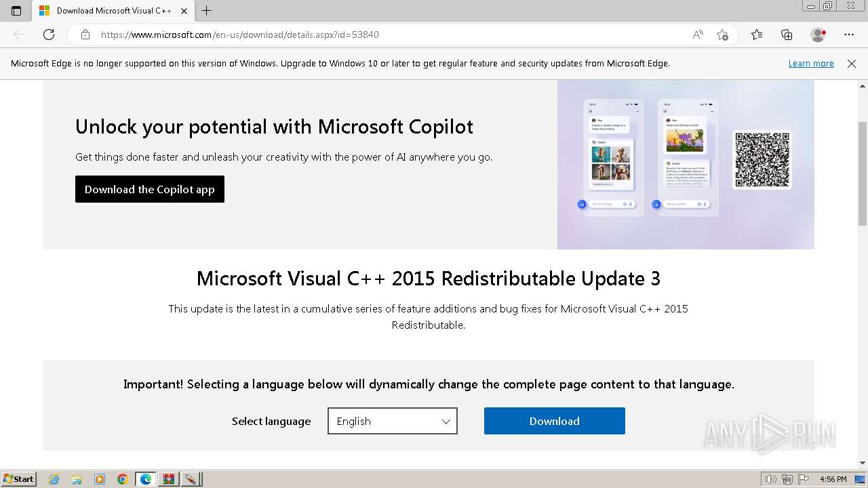
Task: Open a new tab
Action: point(207,11)
